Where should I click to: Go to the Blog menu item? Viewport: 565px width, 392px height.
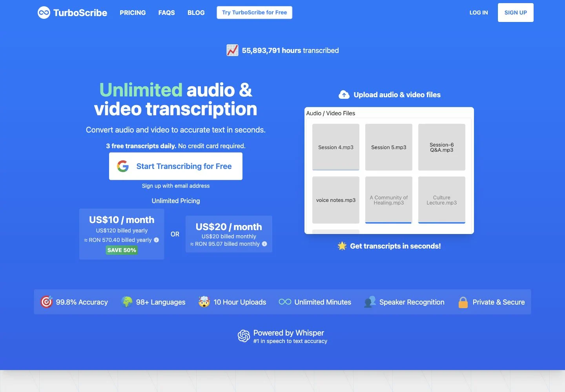click(196, 13)
